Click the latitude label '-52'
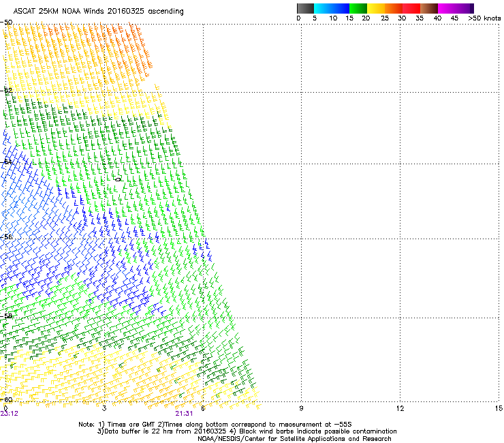Screen dimensions: 504x443 (6, 91)
